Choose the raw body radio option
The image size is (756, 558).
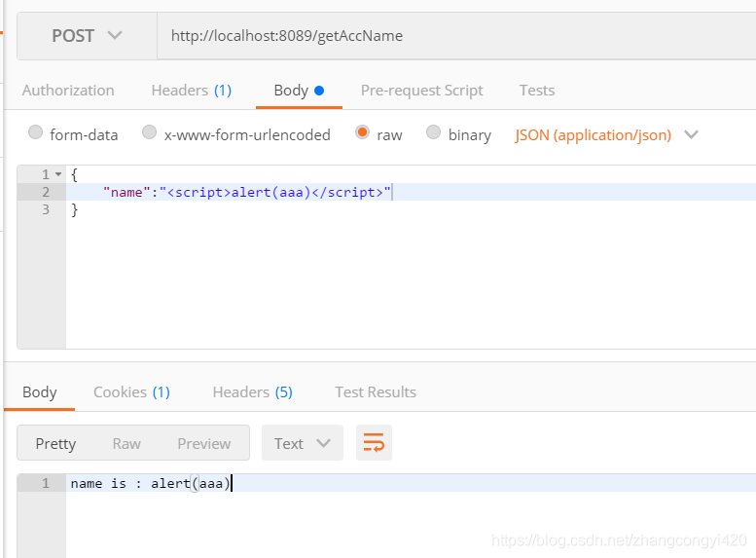point(363,133)
